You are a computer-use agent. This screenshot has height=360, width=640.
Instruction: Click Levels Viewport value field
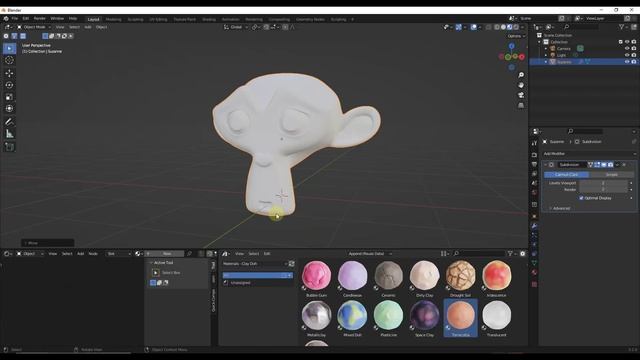[603, 183]
